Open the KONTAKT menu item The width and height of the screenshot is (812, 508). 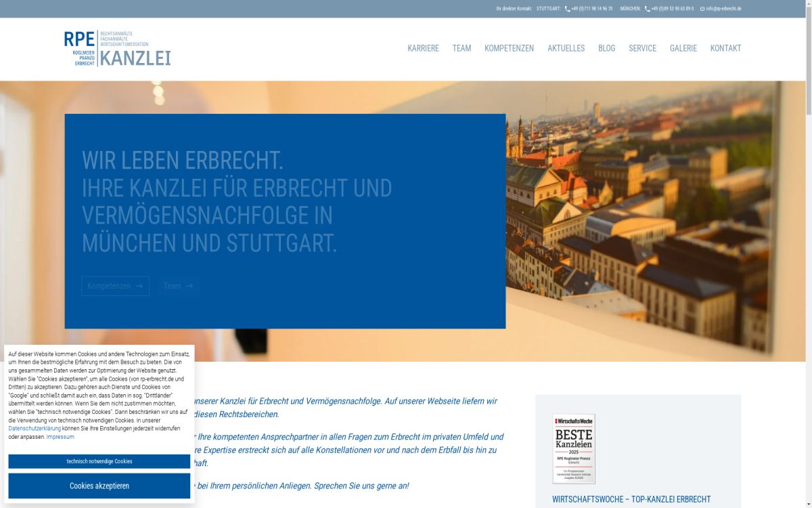pos(725,48)
